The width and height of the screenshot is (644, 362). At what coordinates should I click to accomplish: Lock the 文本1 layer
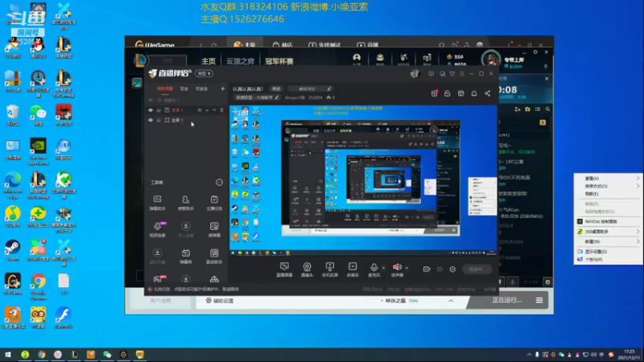159,110
